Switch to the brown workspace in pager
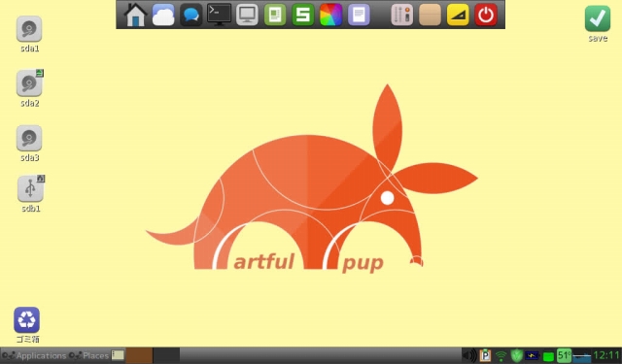 (x=139, y=355)
